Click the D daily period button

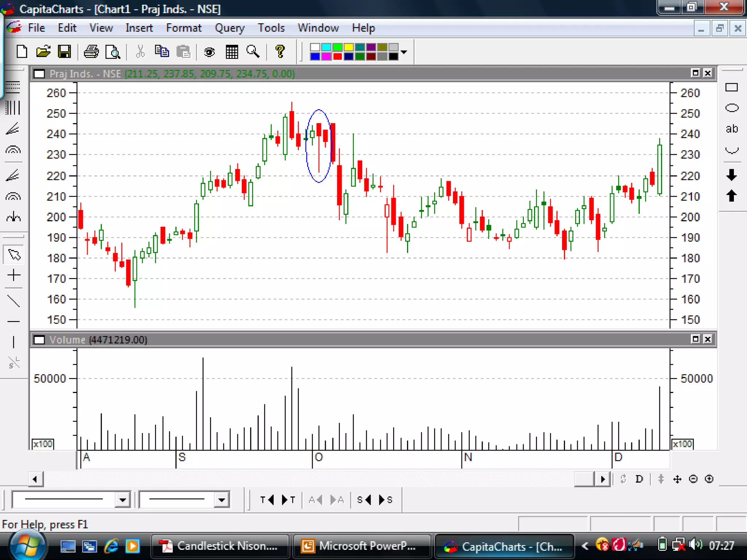639,479
